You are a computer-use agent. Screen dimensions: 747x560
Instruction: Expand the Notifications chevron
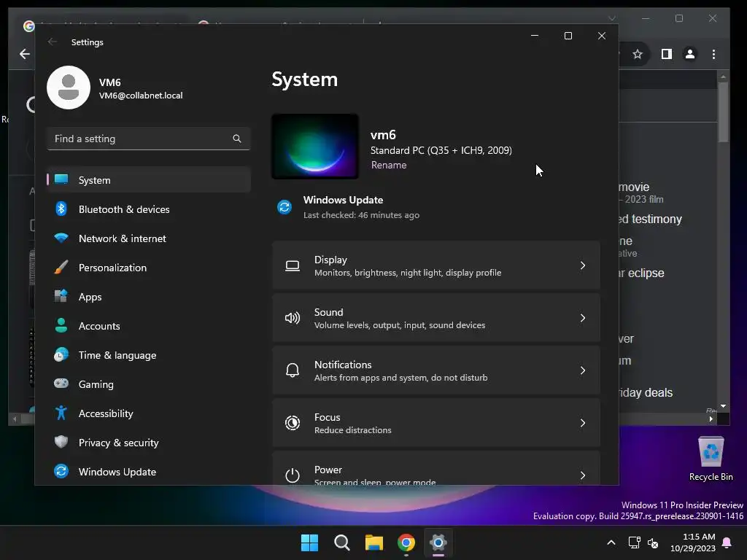(x=583, y=370)
